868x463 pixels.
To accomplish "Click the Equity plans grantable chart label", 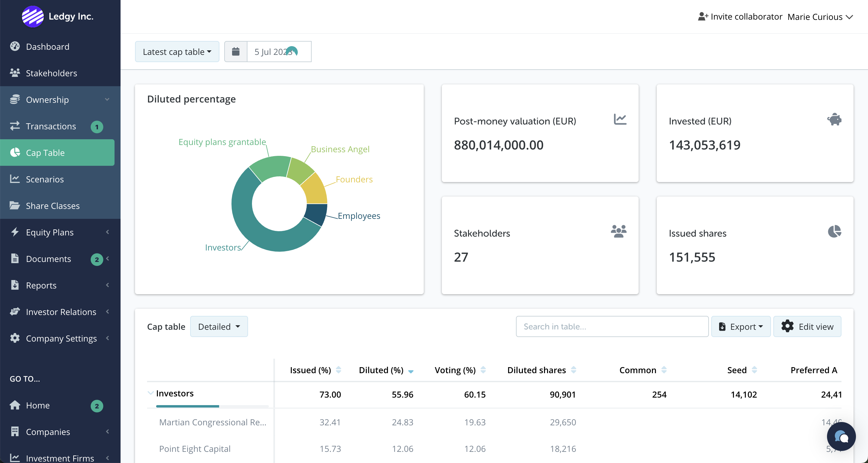I will click(x=222, y=142).
